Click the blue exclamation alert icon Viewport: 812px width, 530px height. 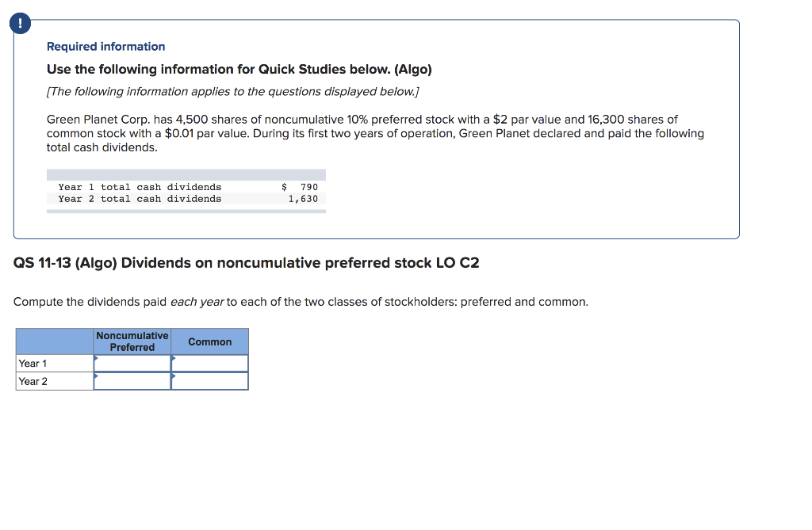pos(19,23)
